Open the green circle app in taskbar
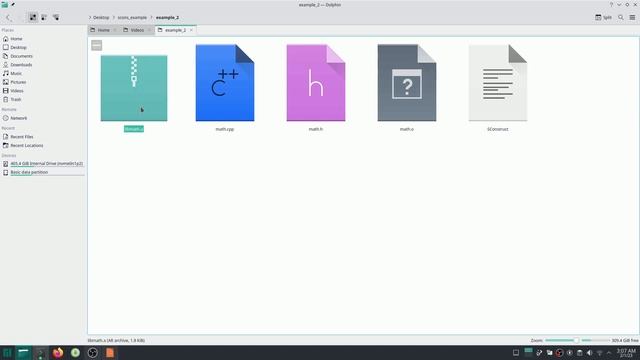 point(75,353)
